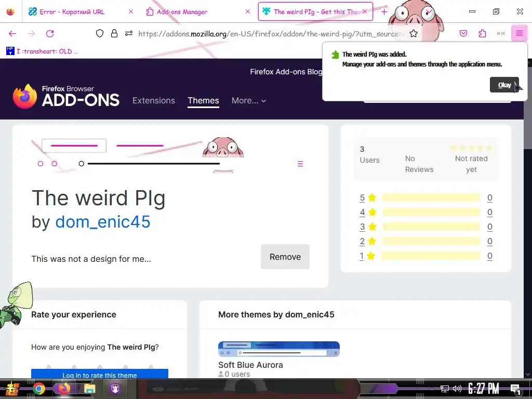Open notification center icon on taskbar
Viewport: 532px width, 399px height.
tap(516, 389)
